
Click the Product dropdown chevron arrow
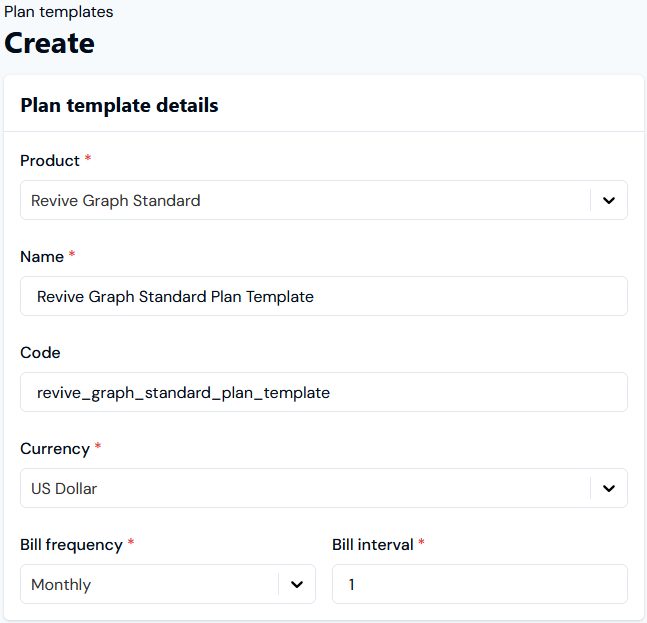click(608, 200)
